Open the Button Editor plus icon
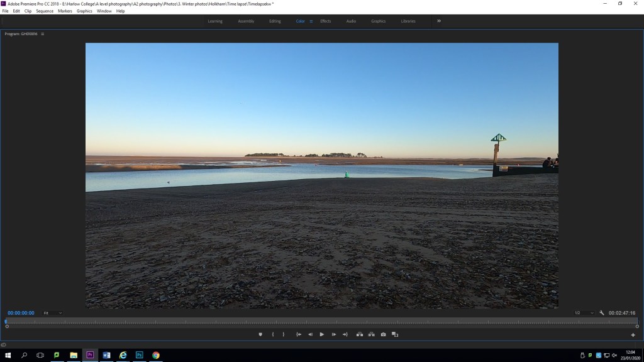 click(633, 335)
